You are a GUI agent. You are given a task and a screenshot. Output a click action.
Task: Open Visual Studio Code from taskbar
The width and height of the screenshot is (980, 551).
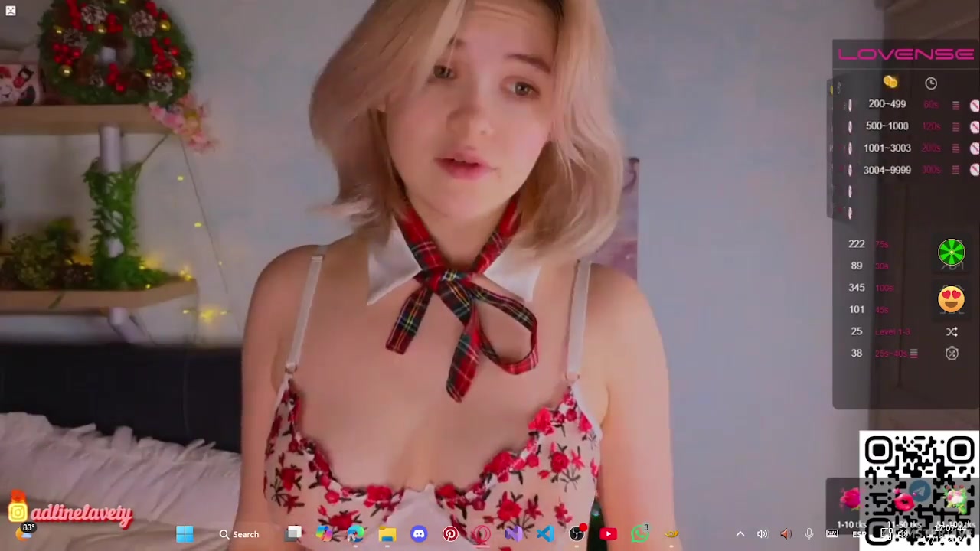click(x=545, y=534)
